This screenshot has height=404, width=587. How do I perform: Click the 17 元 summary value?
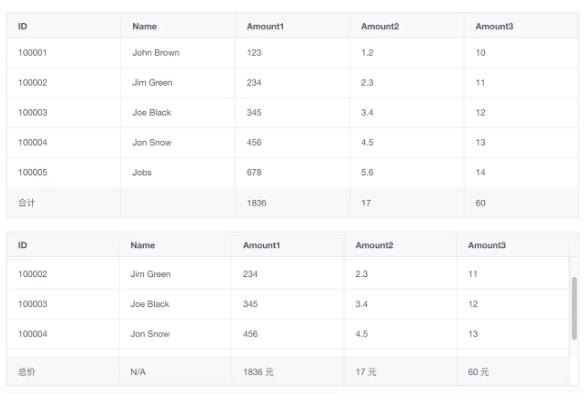pos(366,372)
